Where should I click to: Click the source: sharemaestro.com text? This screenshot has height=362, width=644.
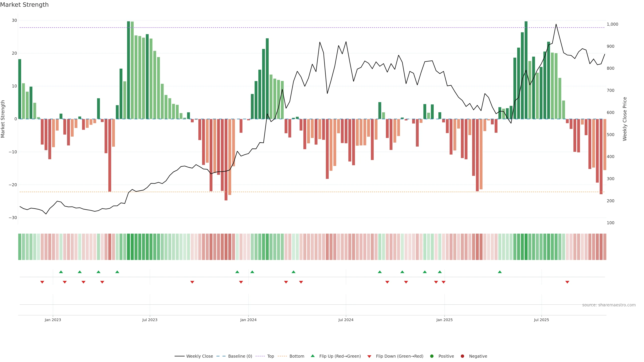pyautogui.click(x=609, y=305)
